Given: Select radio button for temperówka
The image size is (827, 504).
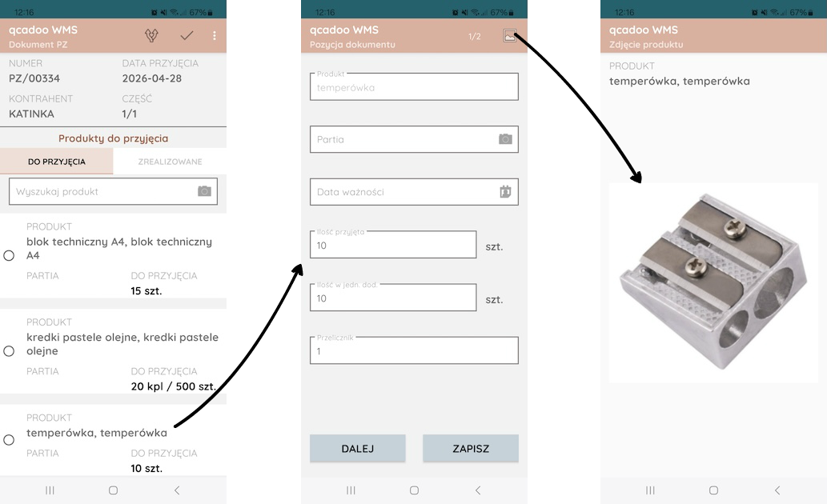Looking at the screenshot, I should (x=9, y=440).
